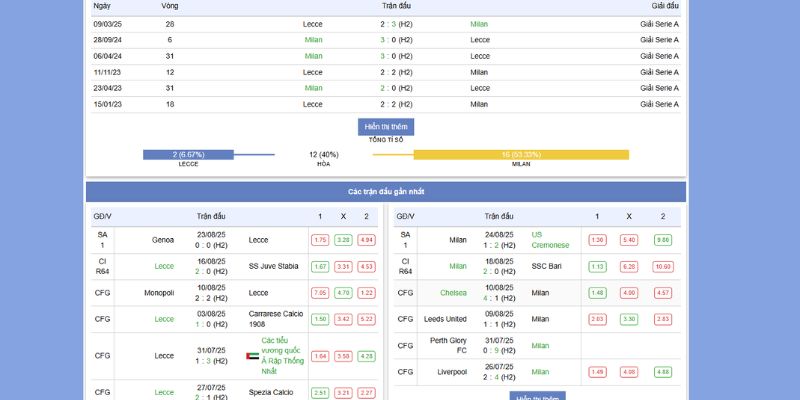Choose the 4.70 draw odds box
The width and height of the screenshot is (800, 400).
coord(343,293)
